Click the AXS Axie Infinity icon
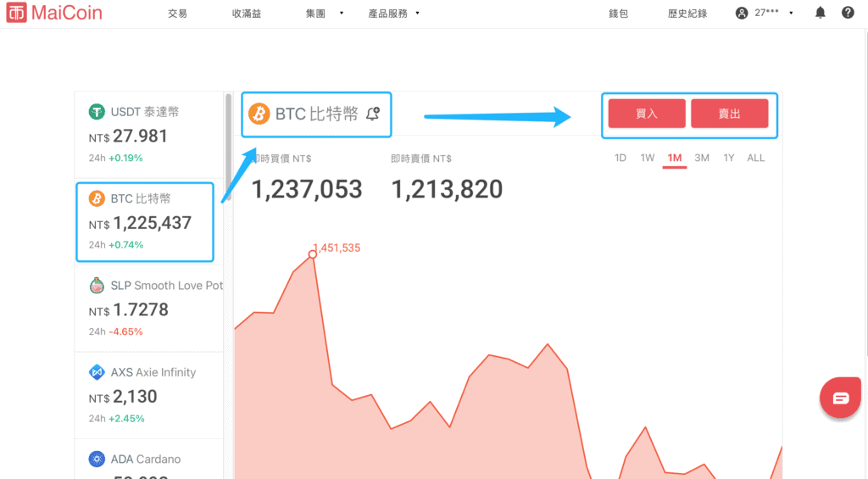Image resolution: width=868 pixels, height=479 pixels. (x=97, y=372)
